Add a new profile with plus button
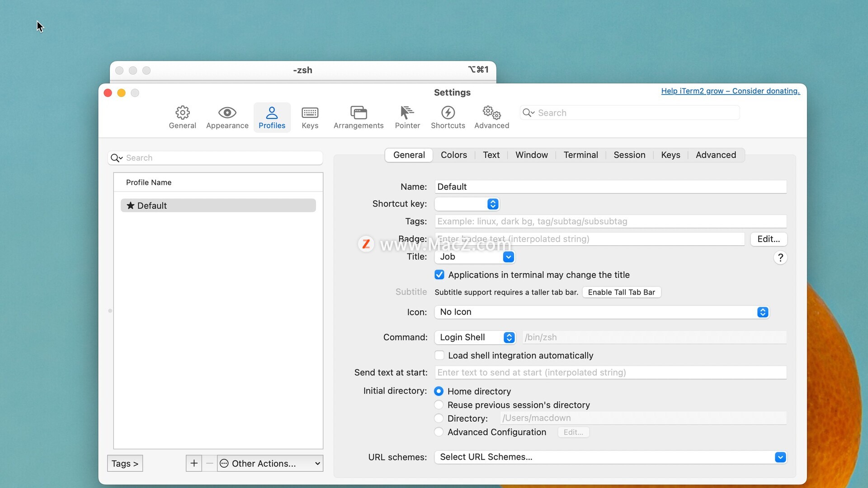This screenshot has width=868, height=488. 194,463
